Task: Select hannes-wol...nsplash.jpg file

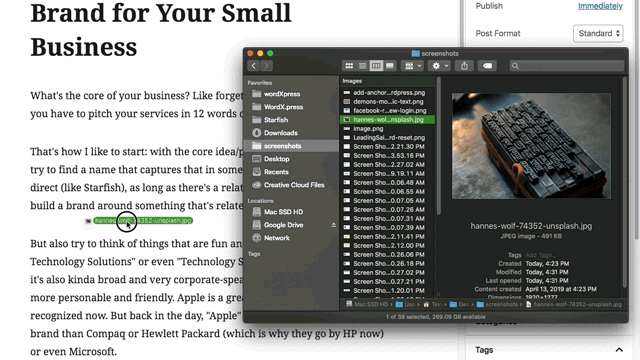Action: pyautogui.click(x=387, y=120)
